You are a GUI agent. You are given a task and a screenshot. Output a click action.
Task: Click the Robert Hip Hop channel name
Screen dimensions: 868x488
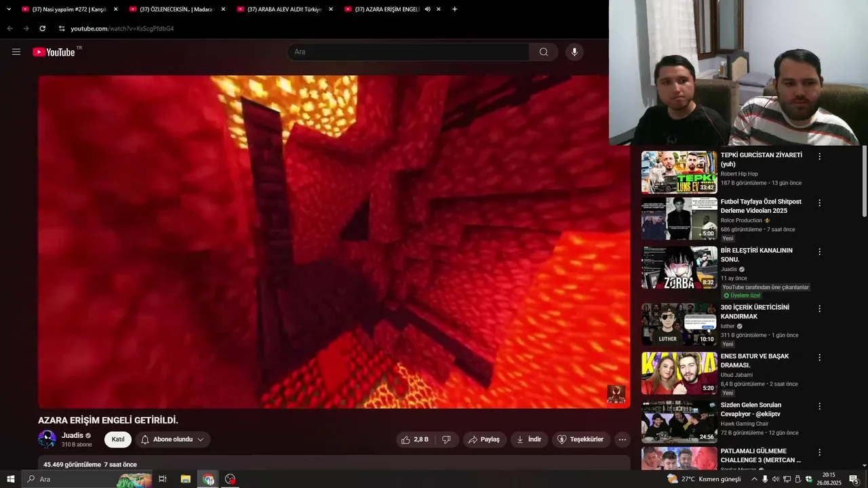click(739, 174)
